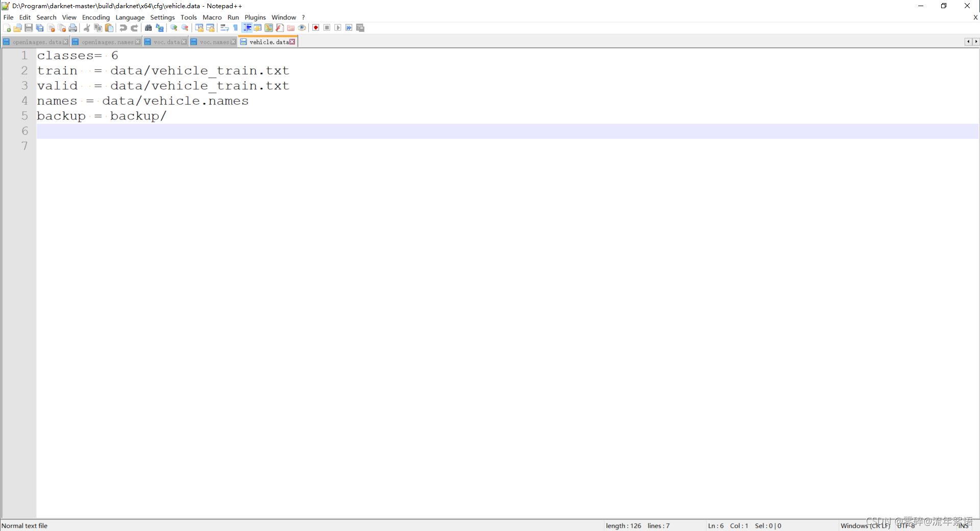The height and width of the screenshot is (531, 980).
Task: Open the Settings menu
Action: click(x=162, y=17)
